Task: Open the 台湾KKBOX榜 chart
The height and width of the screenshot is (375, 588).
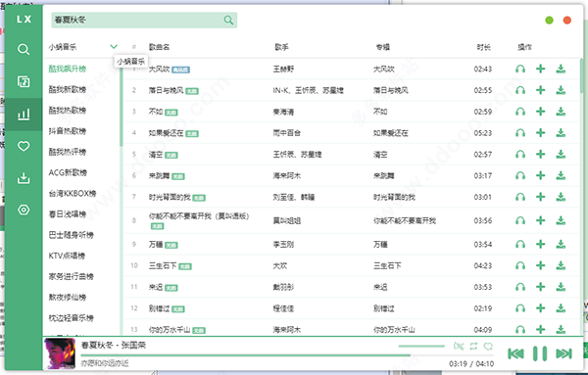Action: 73,194
